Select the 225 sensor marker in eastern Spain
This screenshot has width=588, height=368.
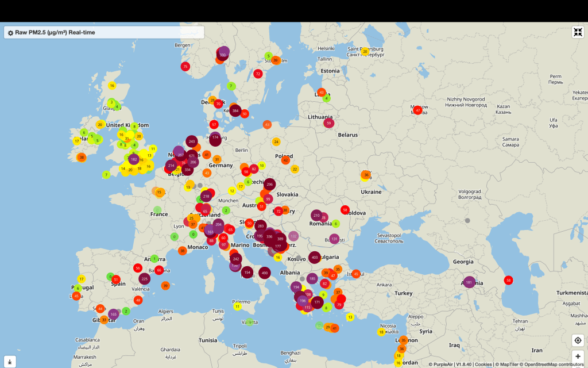click(x=145, y=278)
